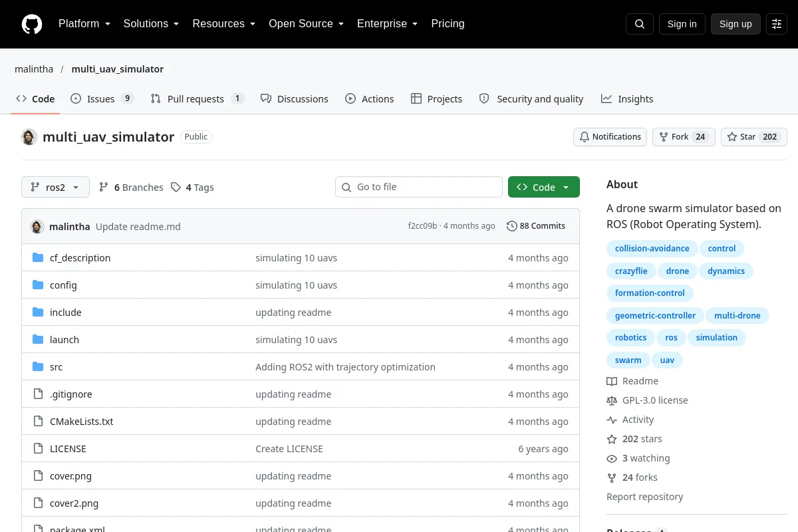Open the Pull requests tab
This screenshot has width=798, height=532.
pyautogui.click(x=198, y=99)
